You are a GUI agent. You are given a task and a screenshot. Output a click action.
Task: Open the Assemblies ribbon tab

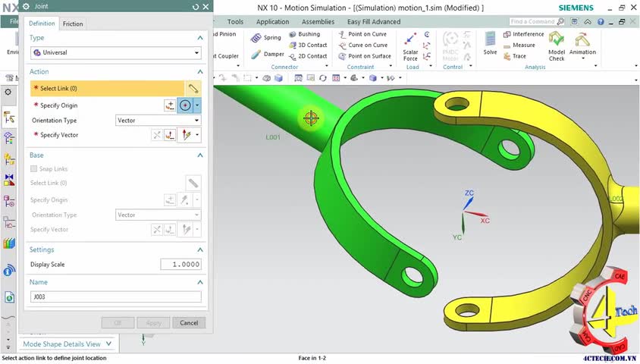pyautogui.click(x=318, y=22)
